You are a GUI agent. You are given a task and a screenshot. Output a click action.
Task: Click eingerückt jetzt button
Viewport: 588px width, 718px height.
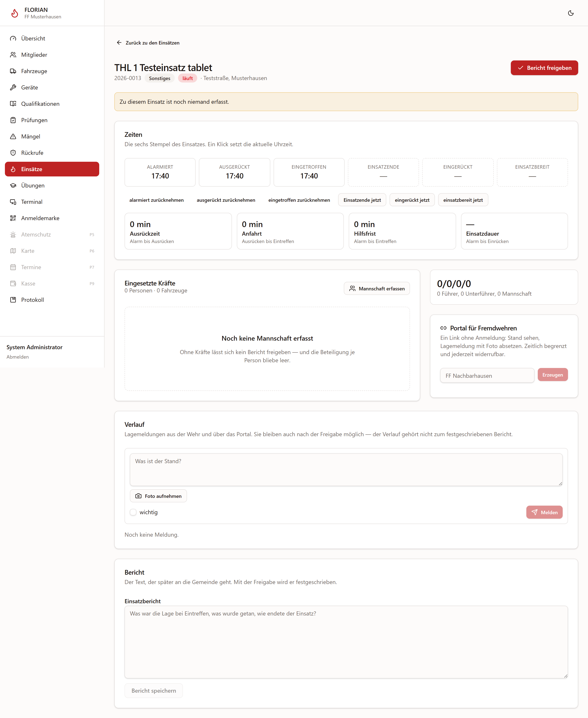412,200
